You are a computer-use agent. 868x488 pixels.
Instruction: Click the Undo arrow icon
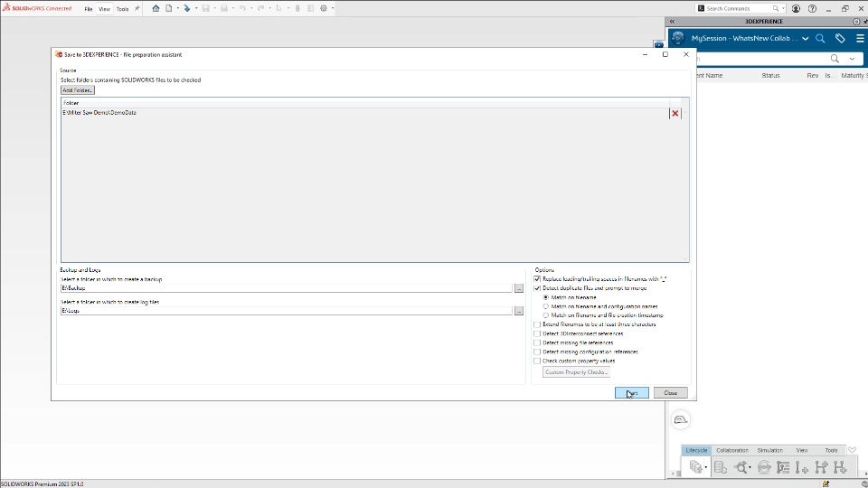point(242,8)
